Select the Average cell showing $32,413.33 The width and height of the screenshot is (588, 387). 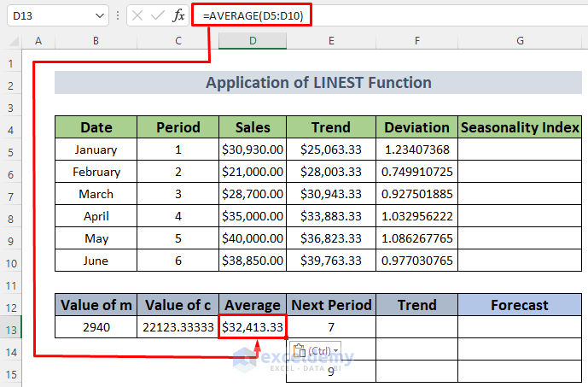[x=252, y=327]
